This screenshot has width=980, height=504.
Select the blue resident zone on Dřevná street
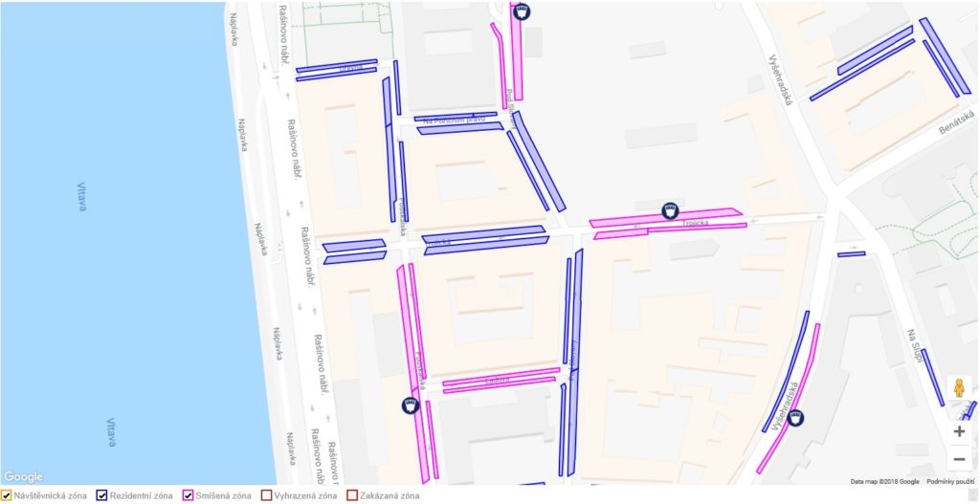[336, 66]
